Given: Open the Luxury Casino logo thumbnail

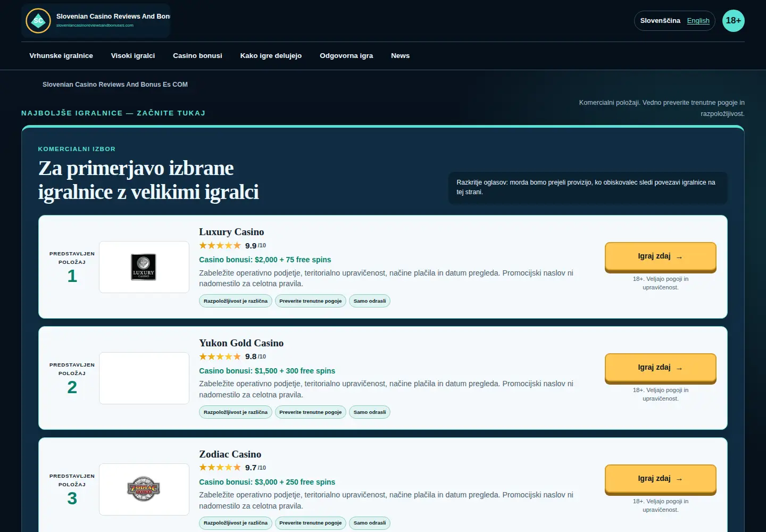Looking at the screenshot, I should click(144, 267).
